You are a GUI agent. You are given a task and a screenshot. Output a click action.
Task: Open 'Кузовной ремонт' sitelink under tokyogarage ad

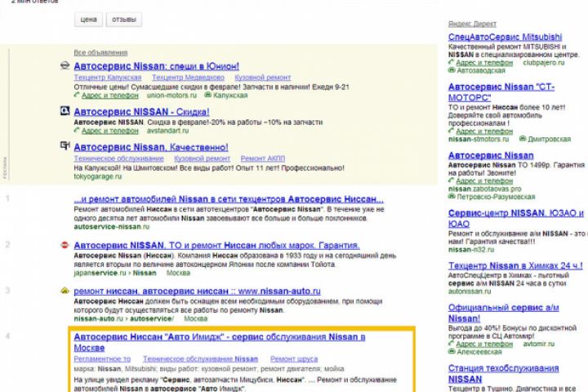pos(203,158)
